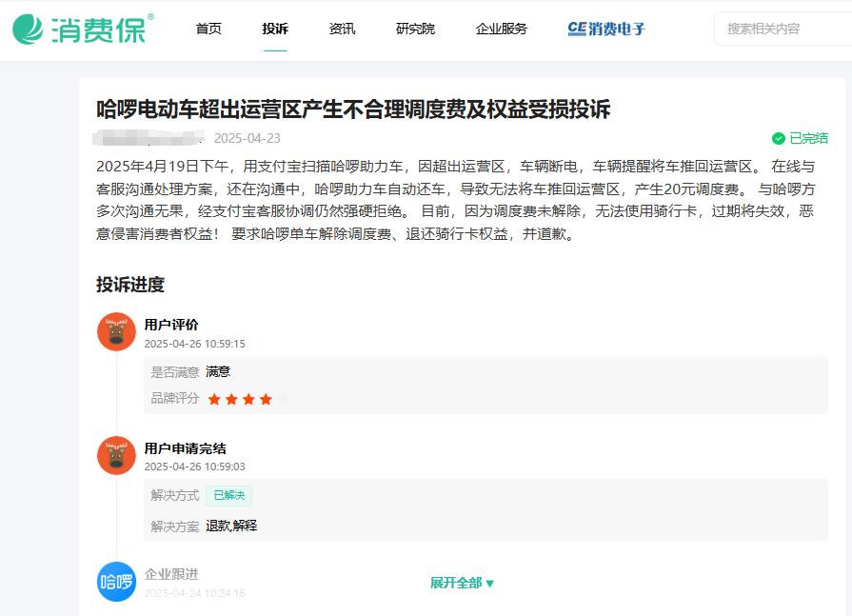
Task: Go to 研究院 section
Action: click(x=415, y=29)
